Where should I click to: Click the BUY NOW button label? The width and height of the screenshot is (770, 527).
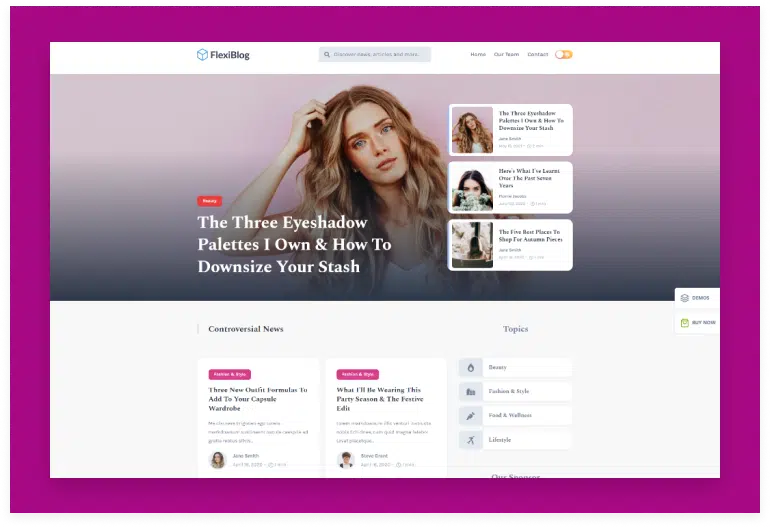(703, 323)
